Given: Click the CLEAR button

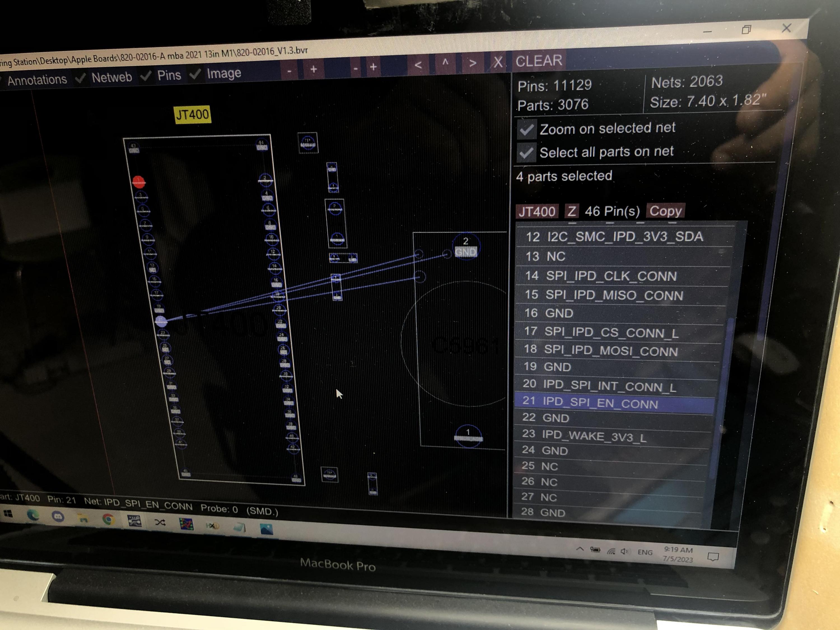Looking at the screenshot, I should [x=538, y=61].
